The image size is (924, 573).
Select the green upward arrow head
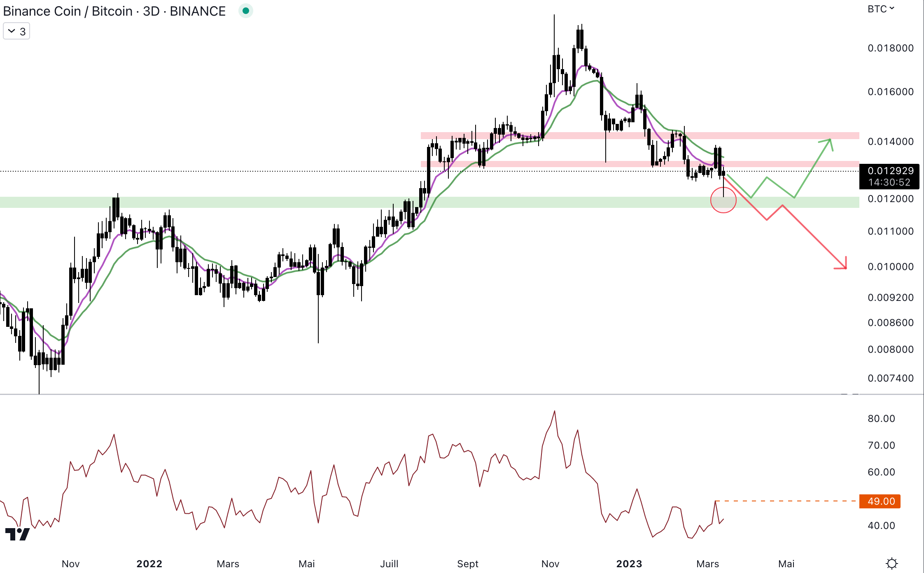[x=829, y=141]
